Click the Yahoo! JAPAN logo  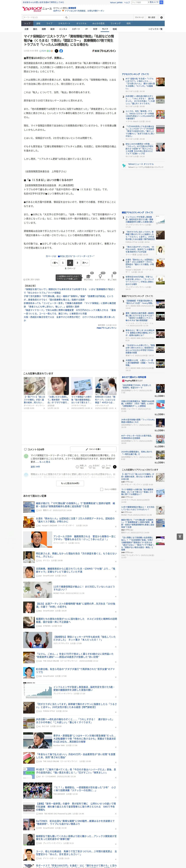pyautogui.click(x=32, y=9)
